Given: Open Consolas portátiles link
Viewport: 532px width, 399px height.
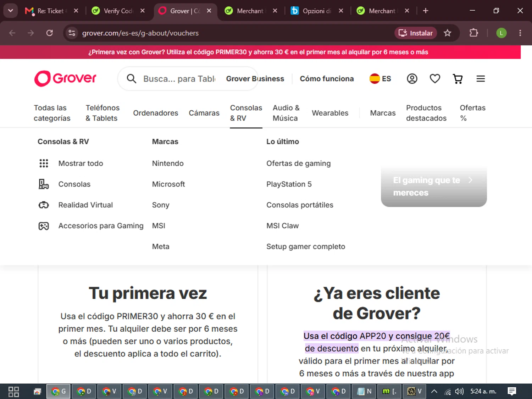Looking at the screenshot, I should pos(300,205).
